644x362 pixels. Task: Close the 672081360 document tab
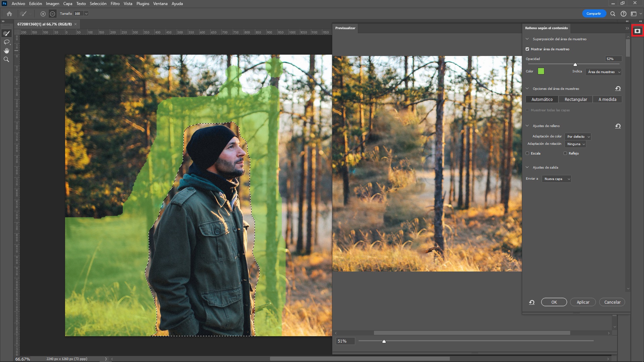click(75, 24)
